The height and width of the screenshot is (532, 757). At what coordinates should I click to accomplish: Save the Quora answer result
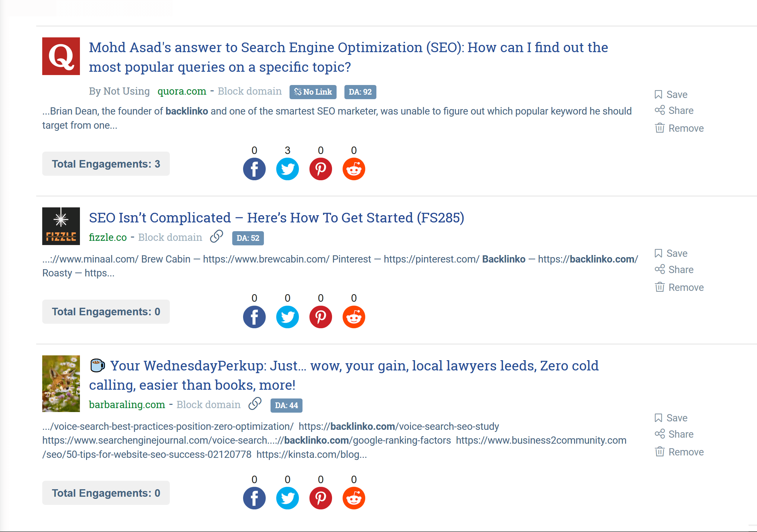point(671,95)
